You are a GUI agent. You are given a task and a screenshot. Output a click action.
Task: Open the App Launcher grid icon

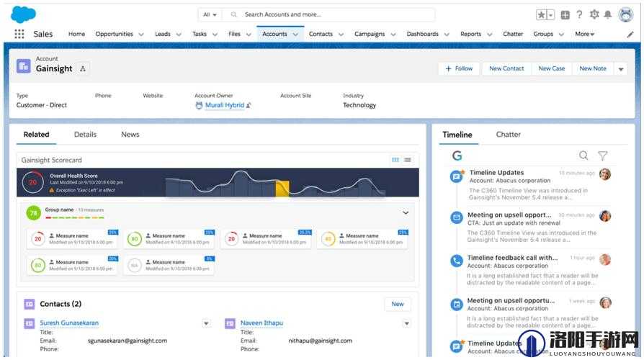[19, 34]
